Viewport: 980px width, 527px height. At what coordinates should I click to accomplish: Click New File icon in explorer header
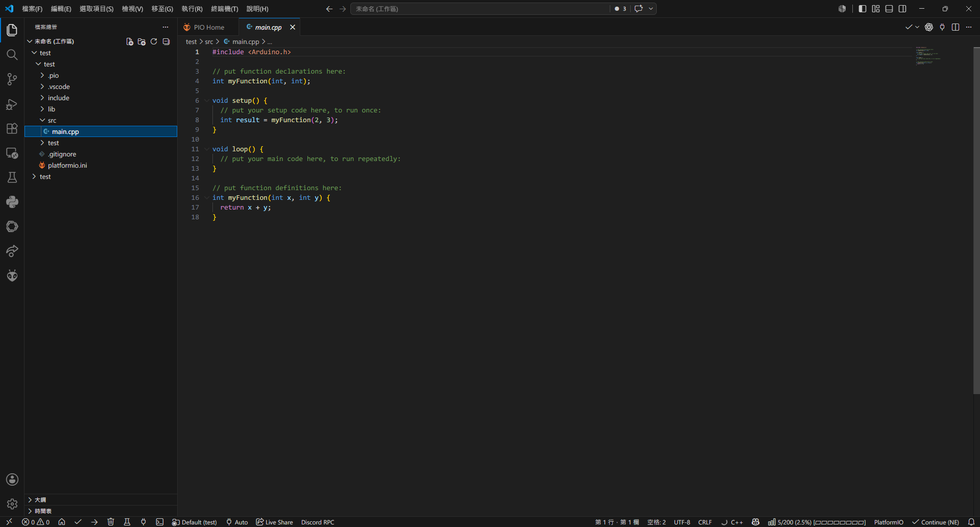point(130,41)
